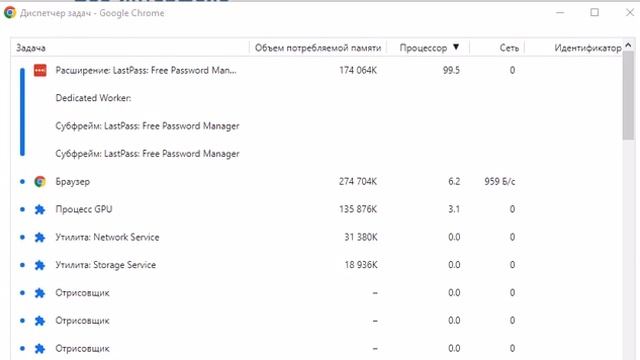The image size is (640, 360).
Task: Click the LastPass extension red icon
Action: [x=40, y=70]
